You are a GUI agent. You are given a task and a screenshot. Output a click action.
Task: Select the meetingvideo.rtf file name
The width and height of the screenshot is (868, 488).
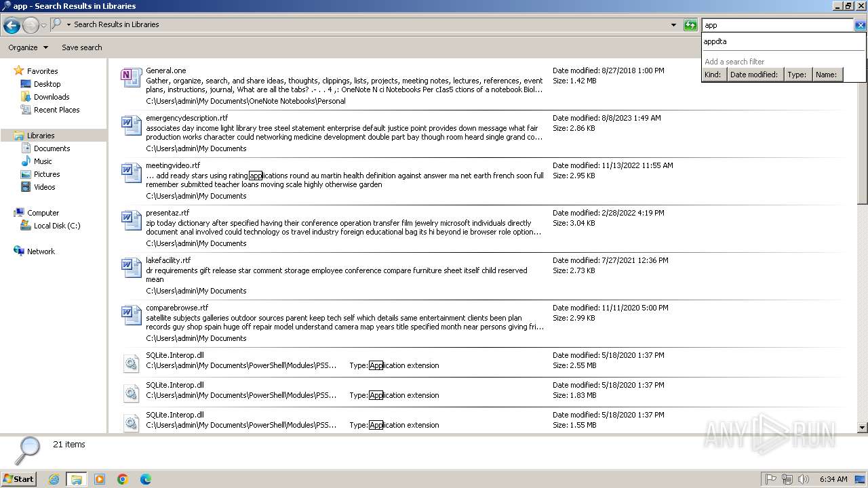[173, 165]
